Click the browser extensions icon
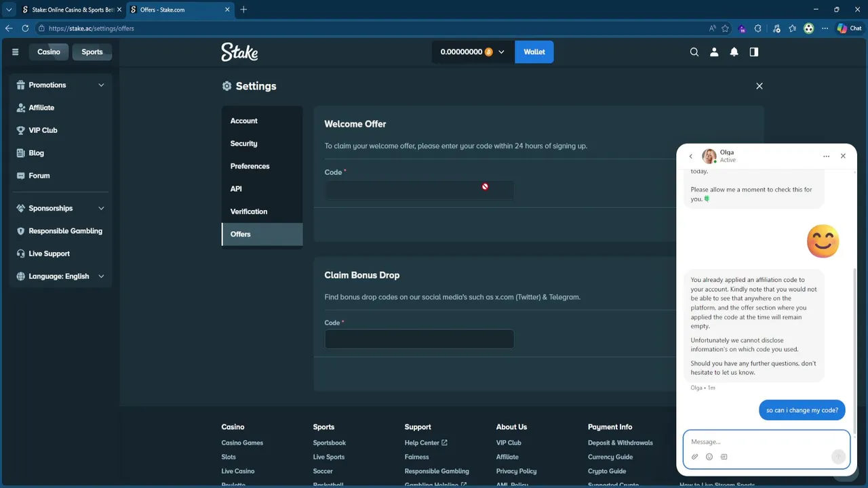The height and width of the screenshot is (488, 868). click(758, 28)
